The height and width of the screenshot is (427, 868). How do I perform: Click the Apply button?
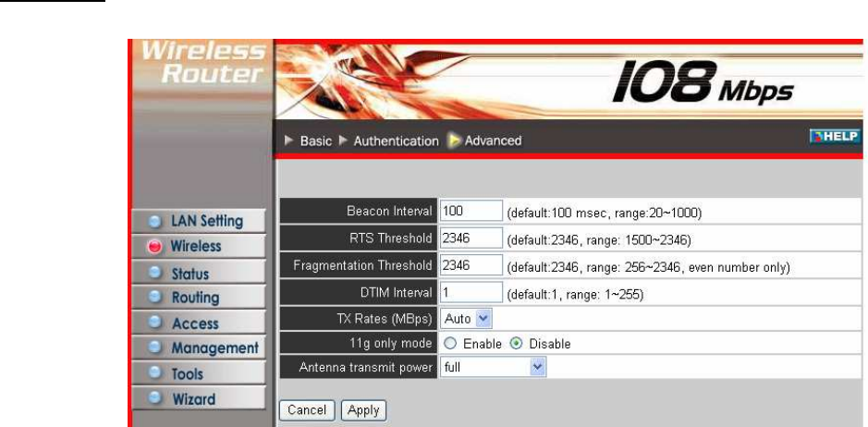click(363, 410)
